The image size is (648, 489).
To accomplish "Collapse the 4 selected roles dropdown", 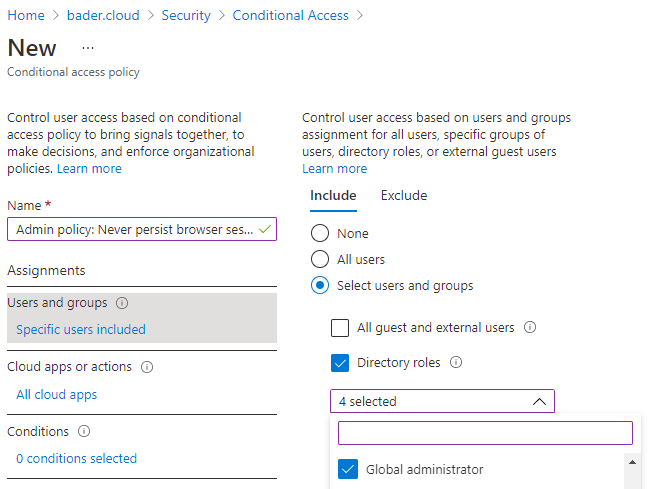I will 538,401.
